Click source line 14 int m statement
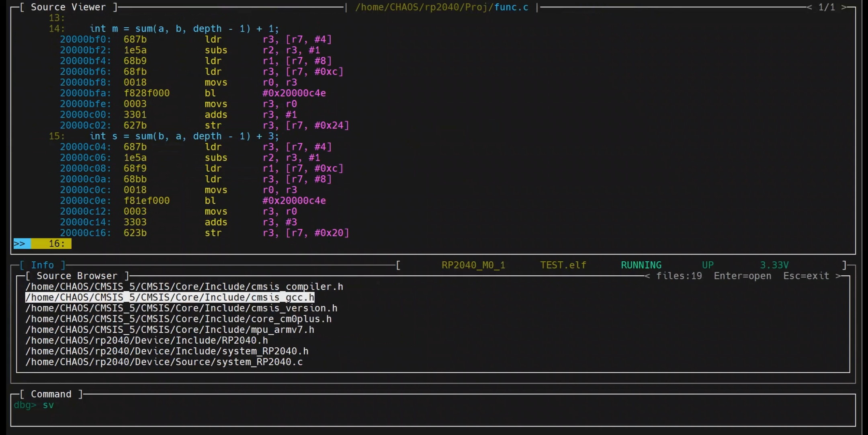Image resolution: width=868 pixels, height=435 pixels. 184,29
